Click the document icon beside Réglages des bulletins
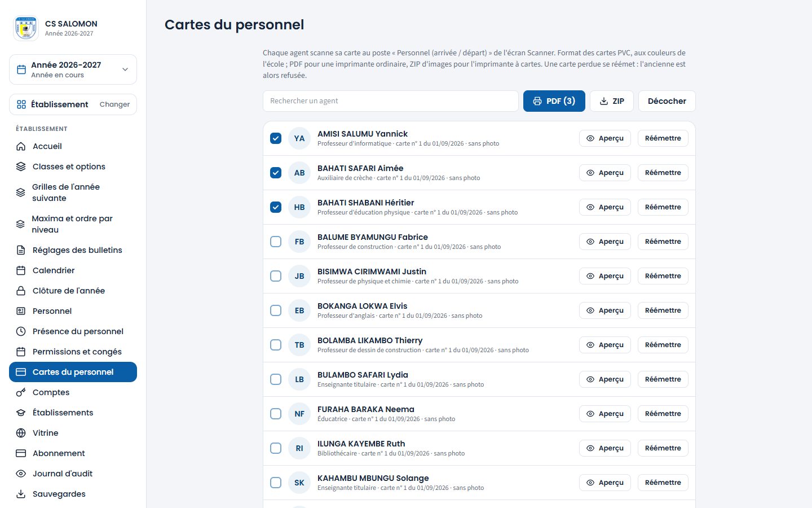 [21, 250]
